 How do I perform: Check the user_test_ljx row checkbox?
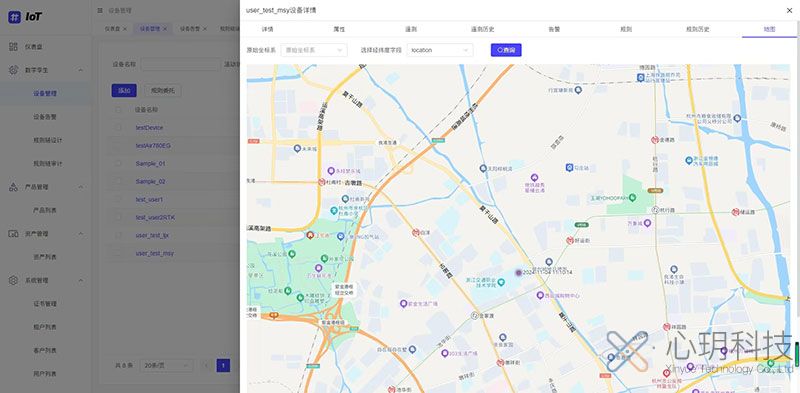(118, 235)
